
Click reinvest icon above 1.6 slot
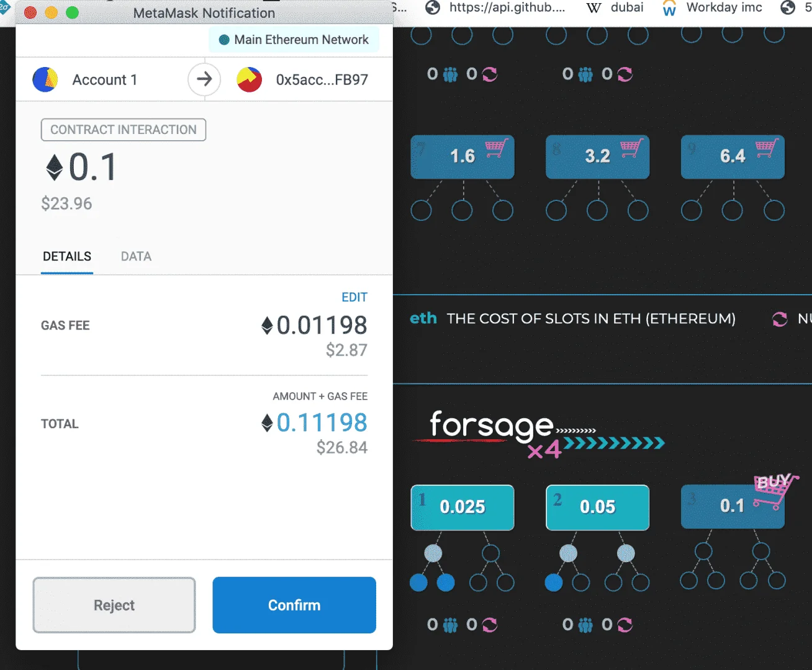click(x=490, y=74)
